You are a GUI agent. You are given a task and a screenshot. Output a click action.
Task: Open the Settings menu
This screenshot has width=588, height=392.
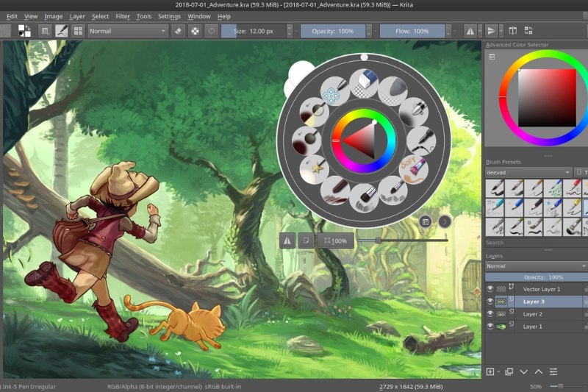click(x=169, y=16)
